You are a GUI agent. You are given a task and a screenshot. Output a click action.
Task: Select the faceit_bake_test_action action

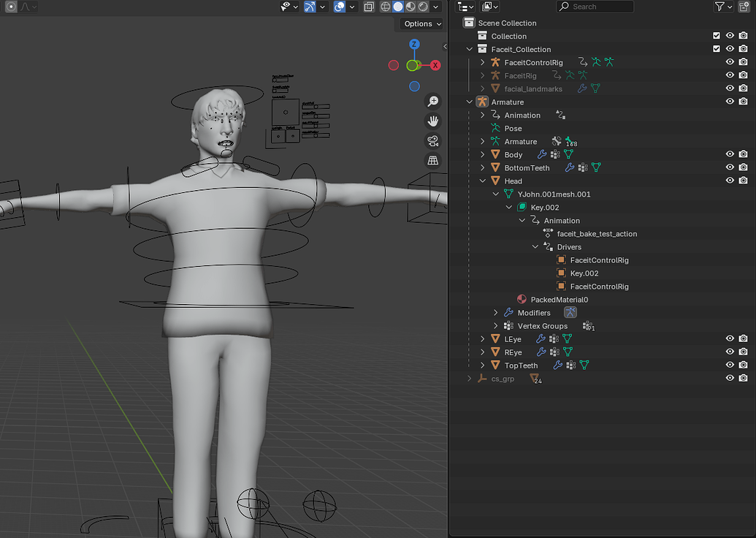point(595,233)
